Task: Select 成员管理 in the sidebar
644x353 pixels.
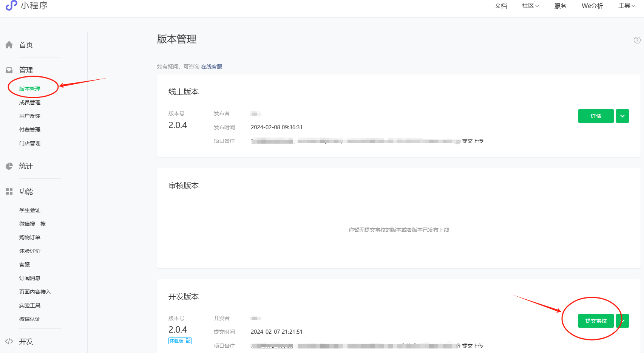Action: click(30, 102)
